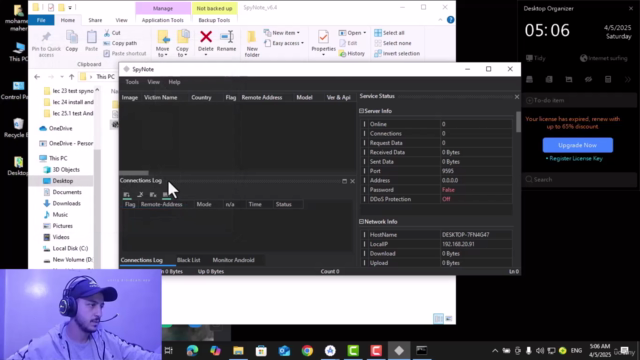Image resolution: width=640 pixels, height=360 pixels.
Task: Open the File tab in Explorer
Action: click(41, 20)
